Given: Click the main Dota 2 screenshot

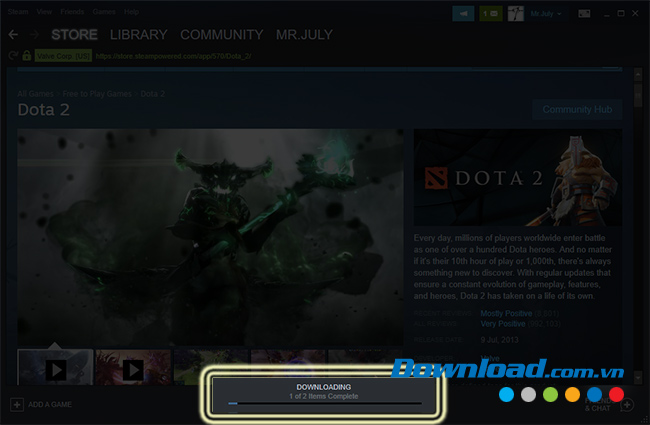Looking at the screenshot, I should tap(210, 237).
